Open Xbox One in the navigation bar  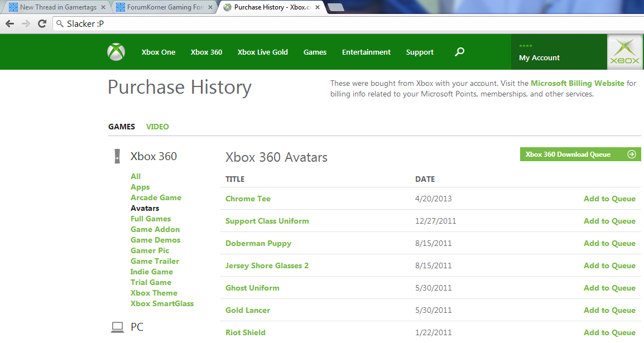(x=158, y=52)
